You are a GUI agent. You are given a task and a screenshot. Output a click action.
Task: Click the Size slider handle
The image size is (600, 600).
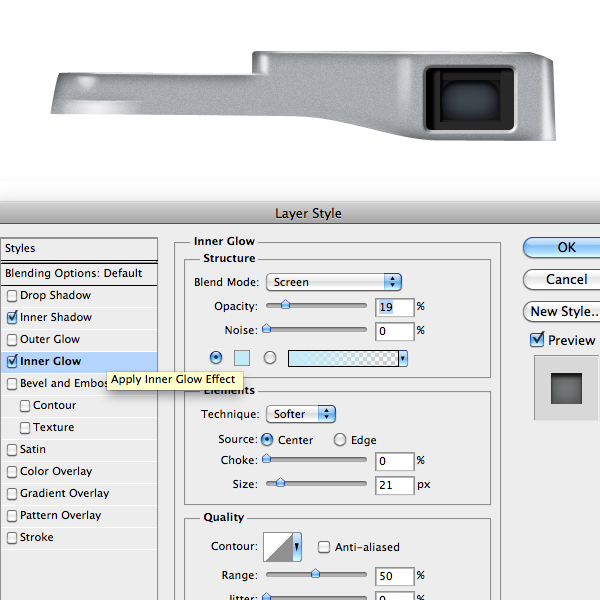[x=280, y=482]
